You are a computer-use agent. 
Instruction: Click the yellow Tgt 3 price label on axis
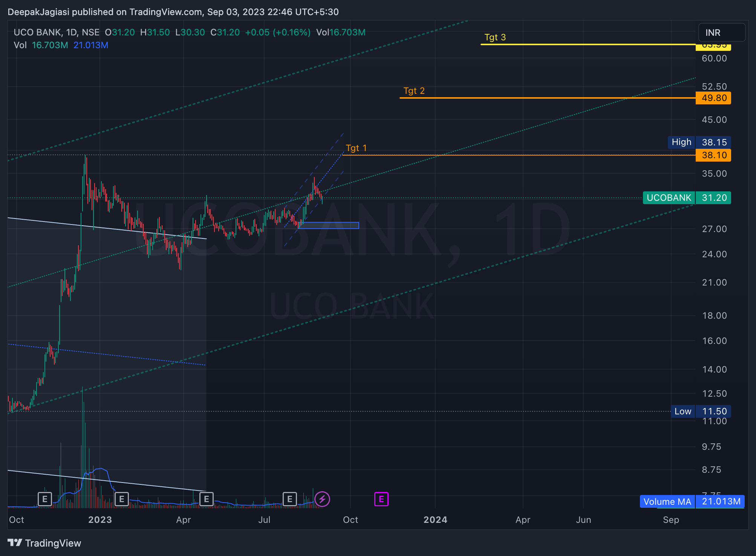(x=713, y=47)
